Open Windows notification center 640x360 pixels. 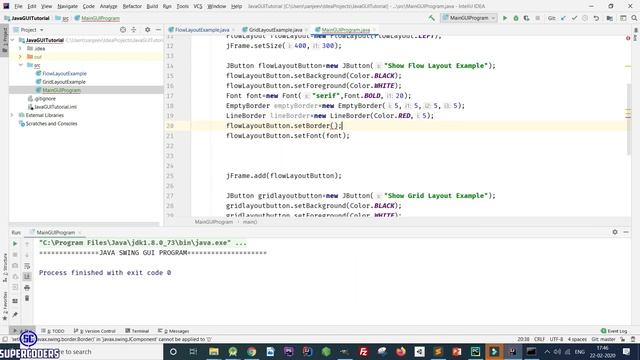627,351
